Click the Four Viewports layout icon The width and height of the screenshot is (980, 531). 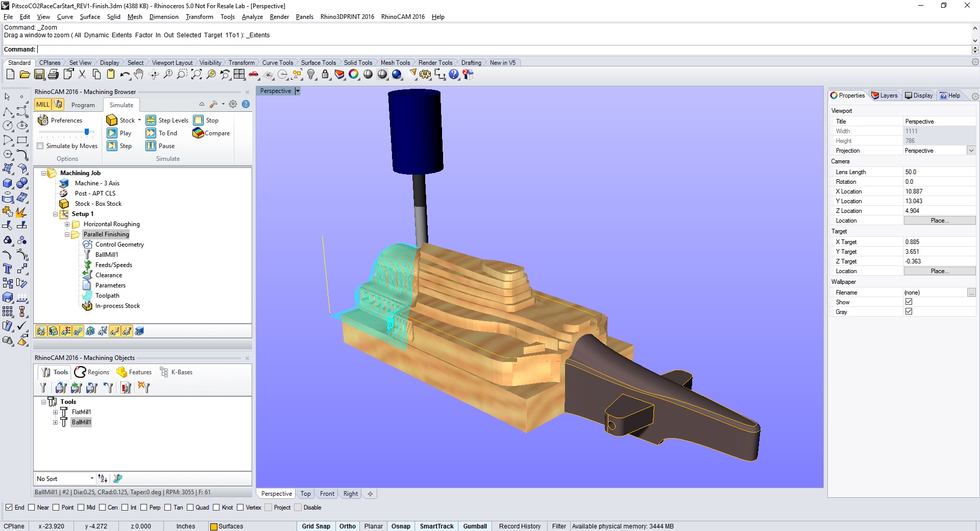239,75
